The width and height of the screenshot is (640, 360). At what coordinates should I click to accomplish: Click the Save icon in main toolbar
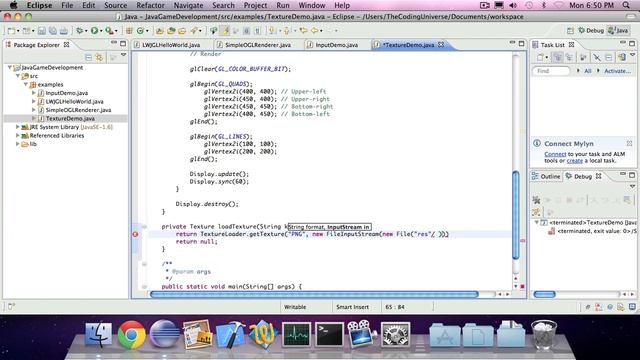42,31
